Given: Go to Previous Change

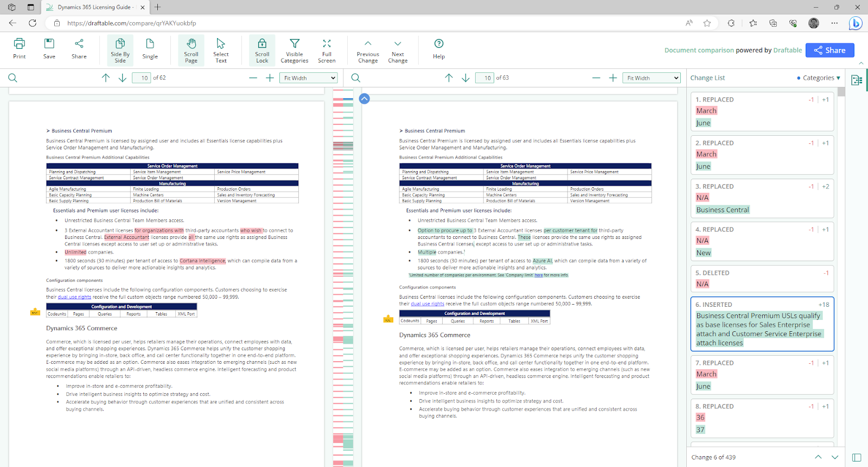Looking at the screenshot, I should [368, 51].
